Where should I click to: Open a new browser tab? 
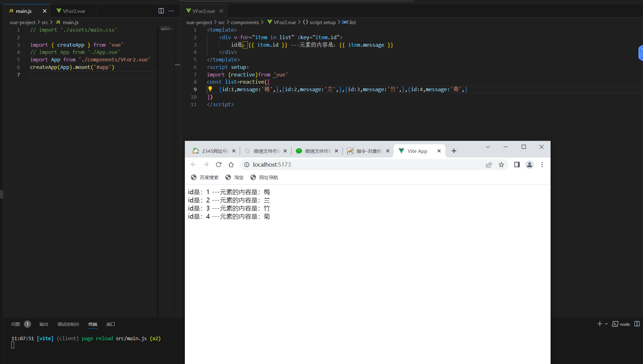(x=454, y=151)
